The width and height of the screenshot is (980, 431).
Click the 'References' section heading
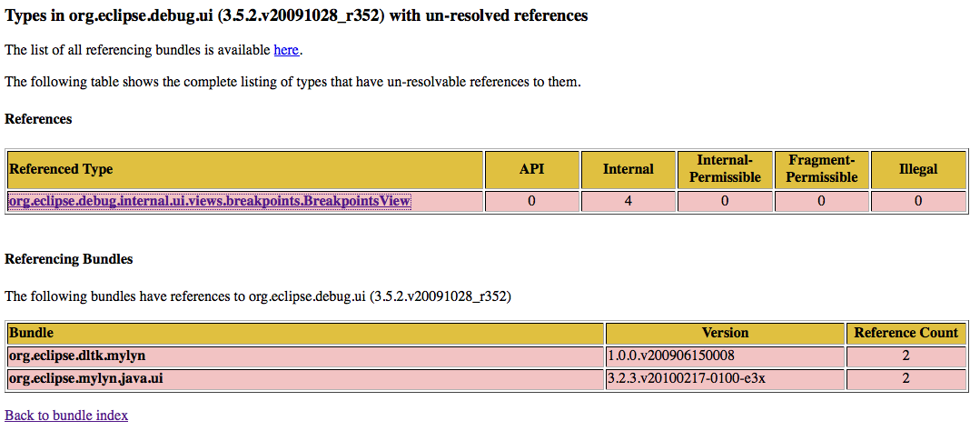click(39, 119)
